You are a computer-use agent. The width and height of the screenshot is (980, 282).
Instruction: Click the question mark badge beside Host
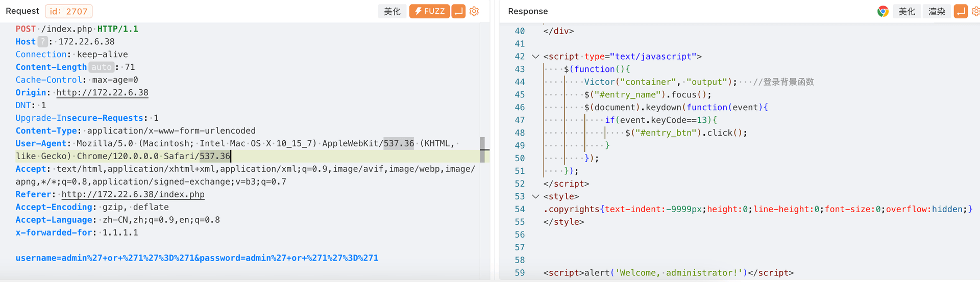coord(43,42)
